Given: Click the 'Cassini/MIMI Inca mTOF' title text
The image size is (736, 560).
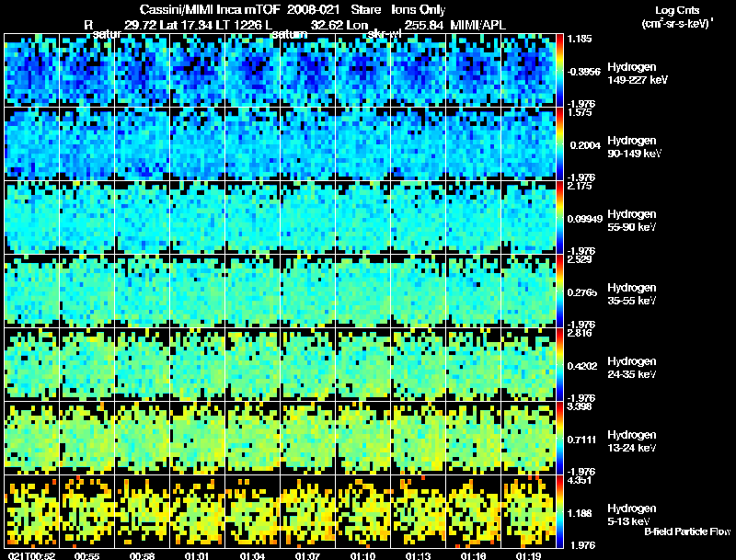Looking at the screenshot, I should [210, 10].
